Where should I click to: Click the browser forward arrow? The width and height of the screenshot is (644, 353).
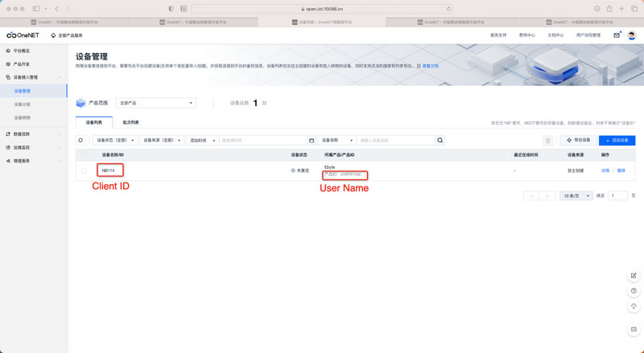click(x=68, y=9)
